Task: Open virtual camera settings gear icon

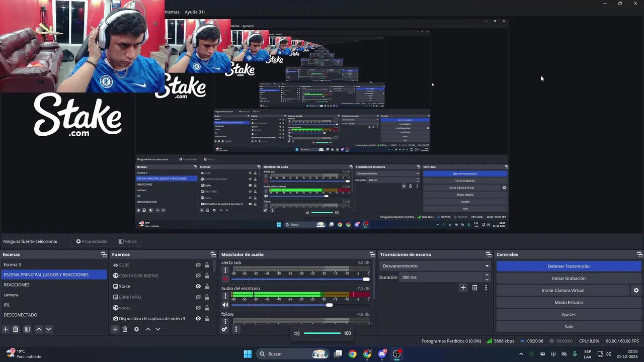Action: (x=636, y=290)
